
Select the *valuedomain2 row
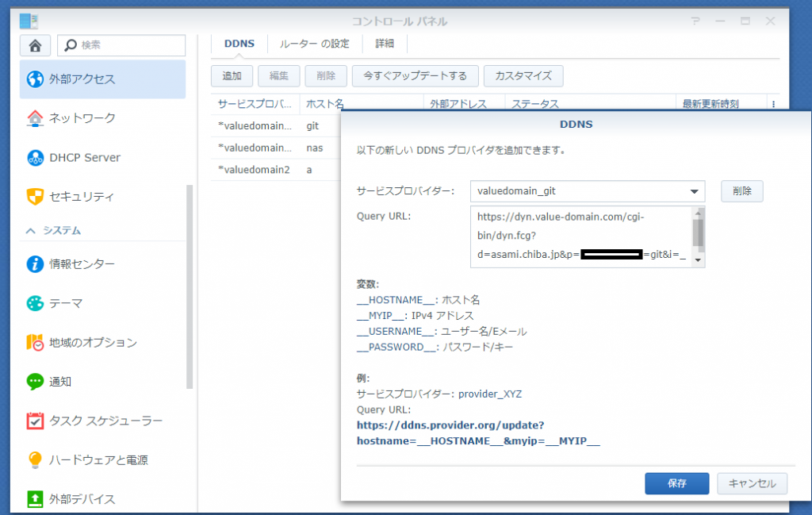pos(275,170)
